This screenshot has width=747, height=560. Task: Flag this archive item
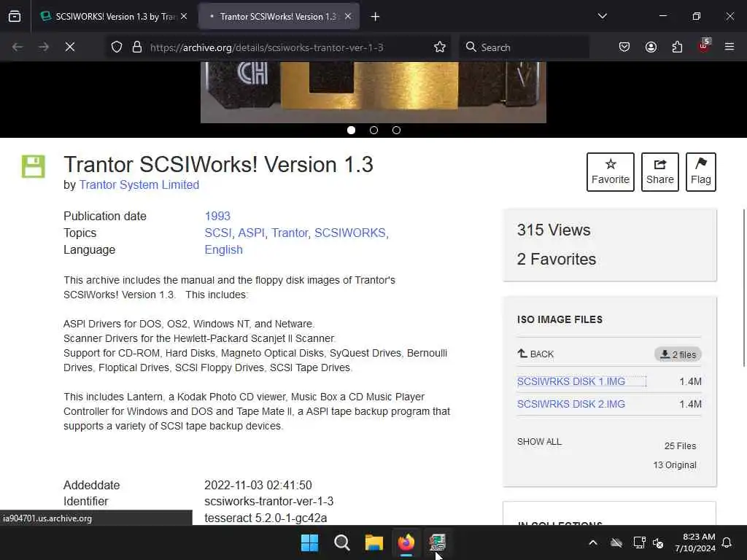coord(701,172)
